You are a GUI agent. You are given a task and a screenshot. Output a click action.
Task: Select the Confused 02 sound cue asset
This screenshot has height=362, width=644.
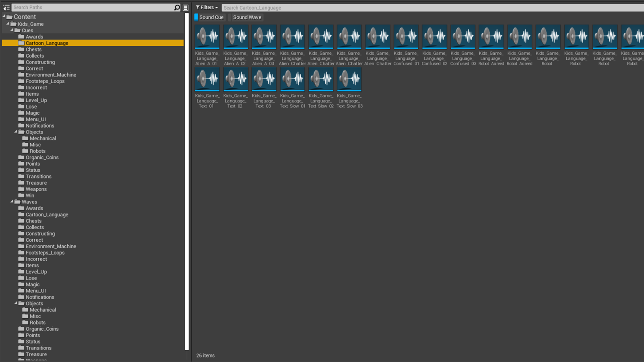tap(434, 37)
